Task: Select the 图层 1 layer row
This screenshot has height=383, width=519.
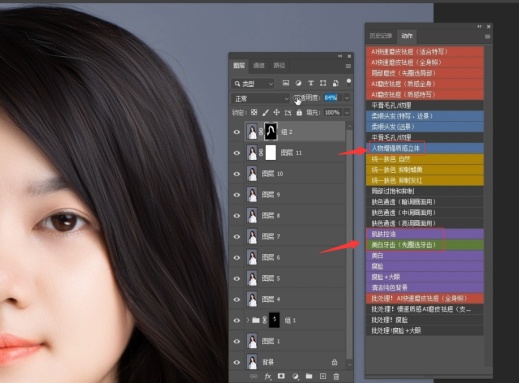Action: (x=287, y=341)
